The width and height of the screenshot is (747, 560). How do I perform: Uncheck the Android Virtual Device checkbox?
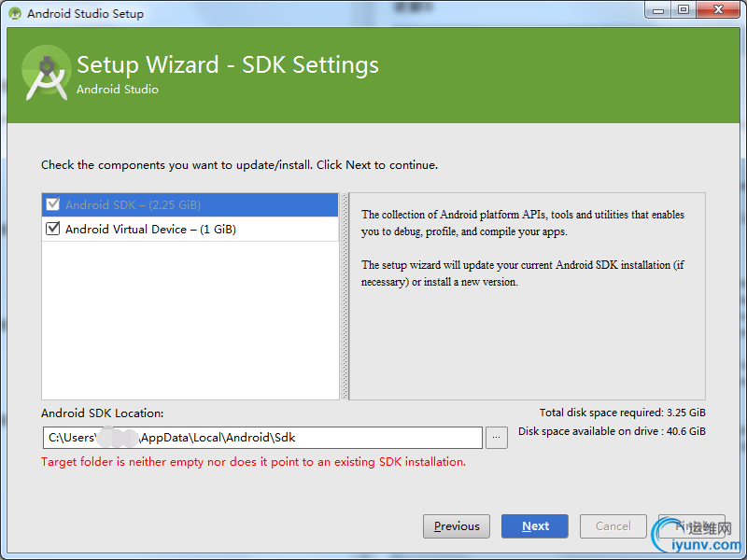click(x=52, y=229)
